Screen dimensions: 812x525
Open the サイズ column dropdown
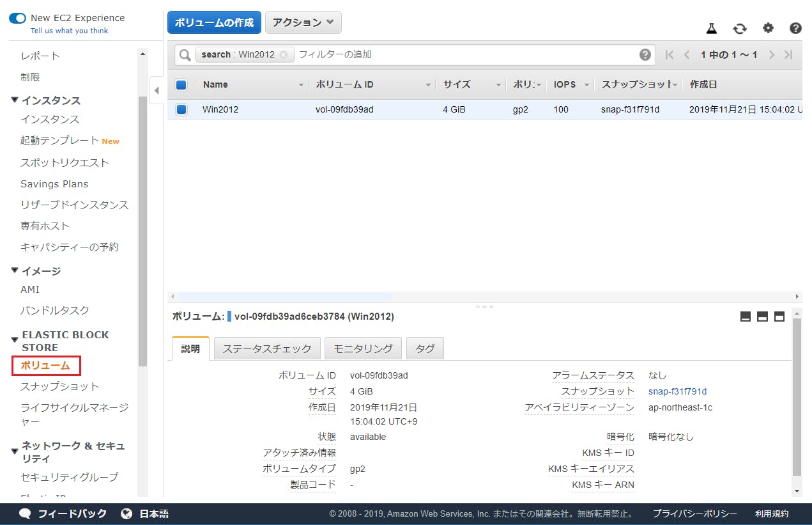(x=498, y=85)
